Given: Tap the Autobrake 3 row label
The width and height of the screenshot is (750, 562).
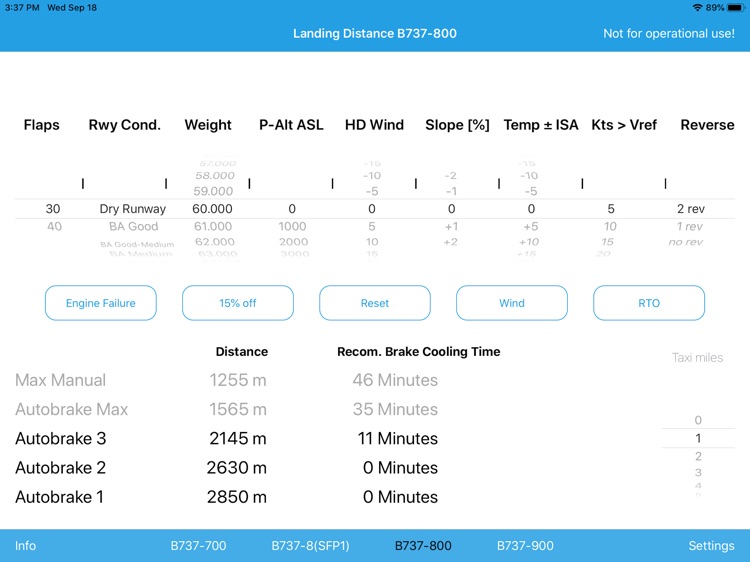Looking at the screenshot, I should click(60, 438).
